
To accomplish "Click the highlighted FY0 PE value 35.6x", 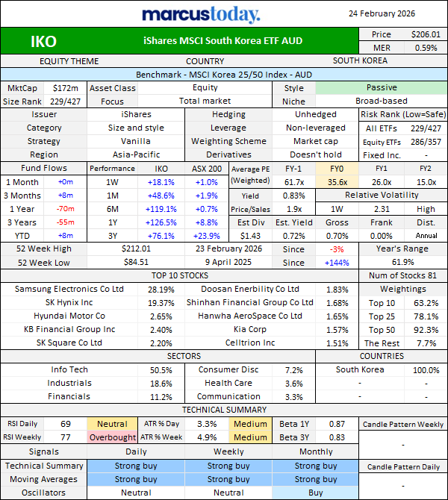I will (x=337, y=182).
